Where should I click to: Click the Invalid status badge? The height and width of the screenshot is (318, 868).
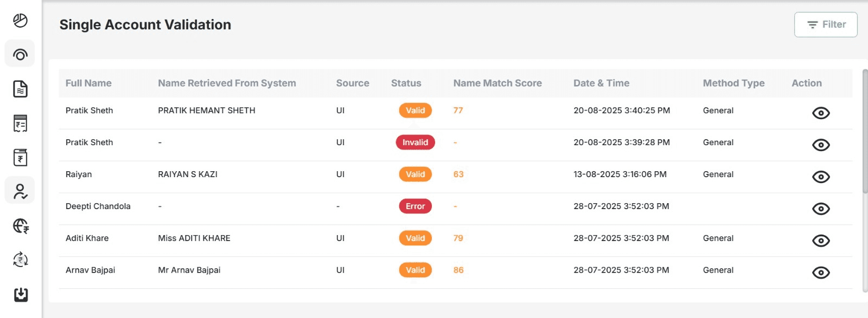pyautogui.click(x=415, y=142)
